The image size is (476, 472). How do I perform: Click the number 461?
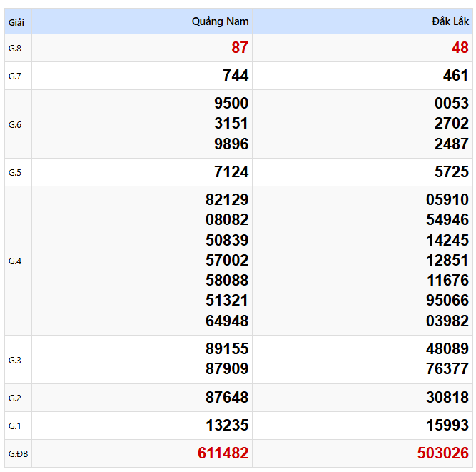456,75
